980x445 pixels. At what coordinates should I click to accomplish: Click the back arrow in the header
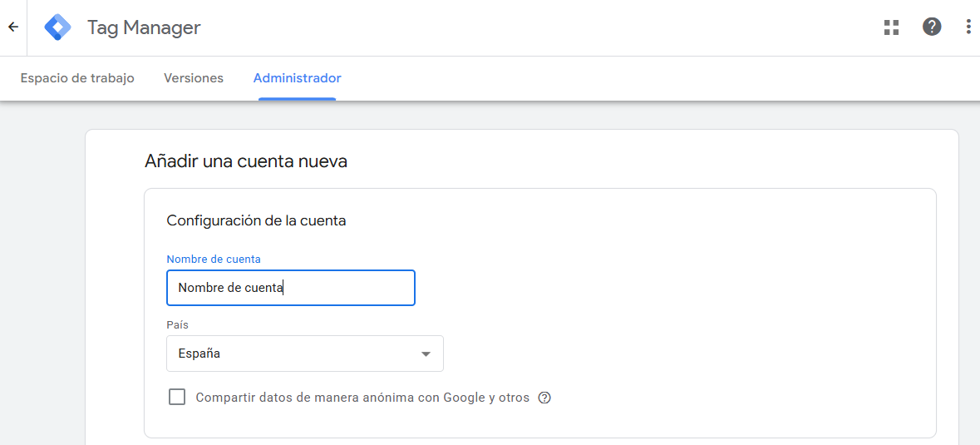[12, 27]
